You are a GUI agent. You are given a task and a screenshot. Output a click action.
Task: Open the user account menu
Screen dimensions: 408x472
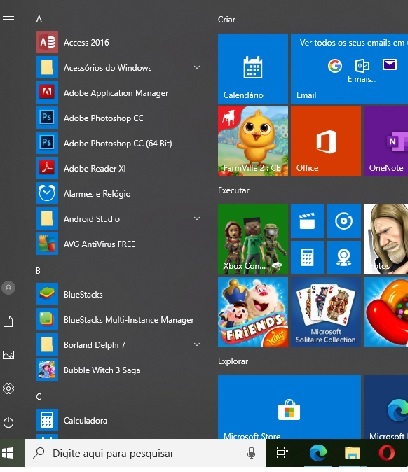click(x=8, y=288)
